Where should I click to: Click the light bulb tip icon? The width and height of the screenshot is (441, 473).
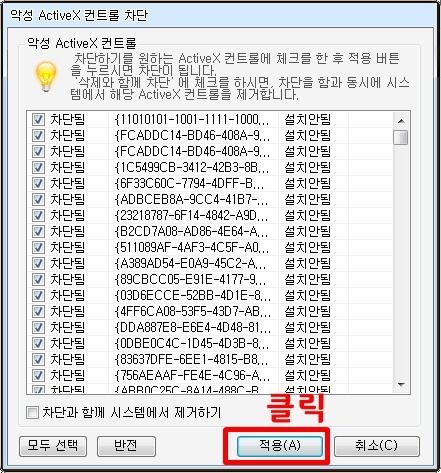tap(46, 76)
